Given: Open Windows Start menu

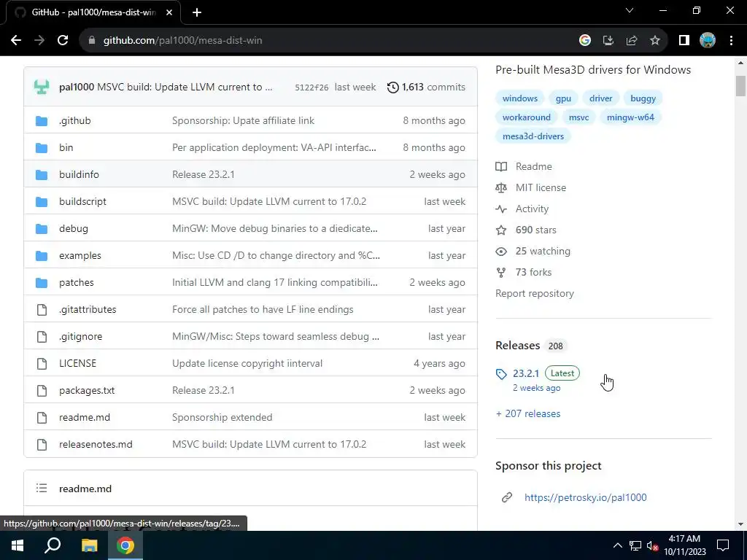Looking at the screenshot, I should [x=18, y=545].
